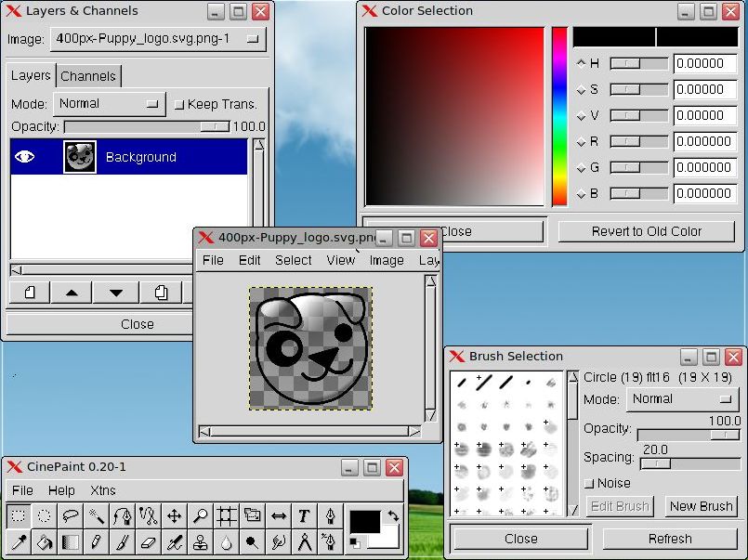Hide the Background layer via eye icon
Screen dimensions: 748x560
pyautogui.click(x=24, y=157)
